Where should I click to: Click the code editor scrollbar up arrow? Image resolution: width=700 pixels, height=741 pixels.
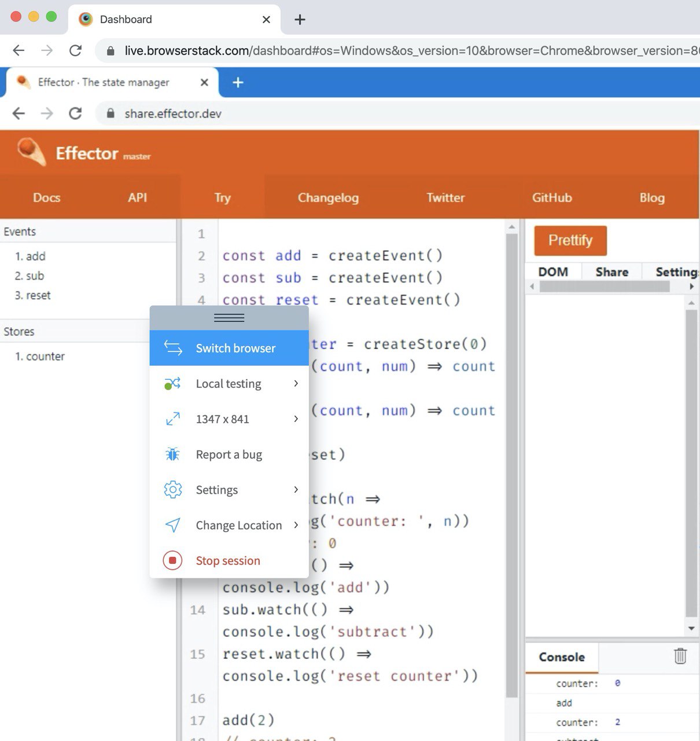point(511,227)
